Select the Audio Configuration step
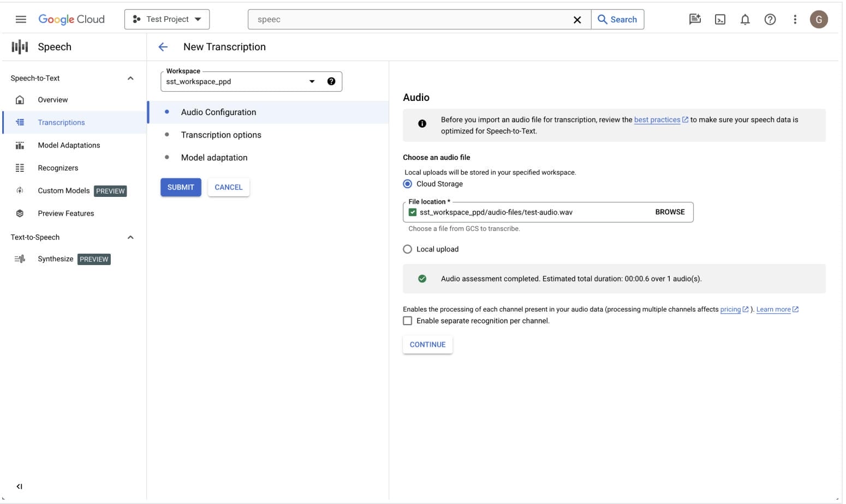846x504 pixels. pos(268,112)
